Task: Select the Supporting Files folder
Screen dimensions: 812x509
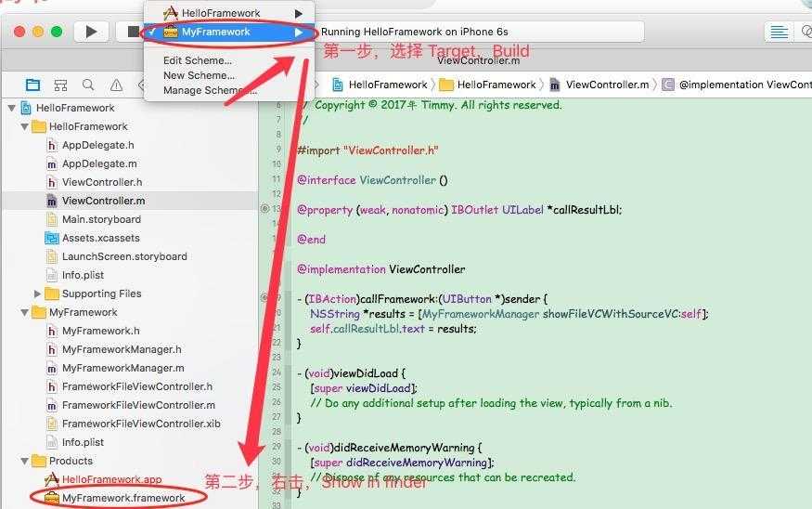Action: (x=101, y=294)
